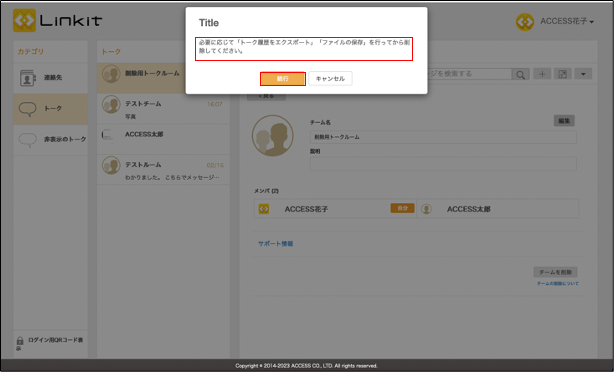This screenshot has height=372, width=614.
Task: Click the orange 続行 confirm button
Action: point(283,79)
